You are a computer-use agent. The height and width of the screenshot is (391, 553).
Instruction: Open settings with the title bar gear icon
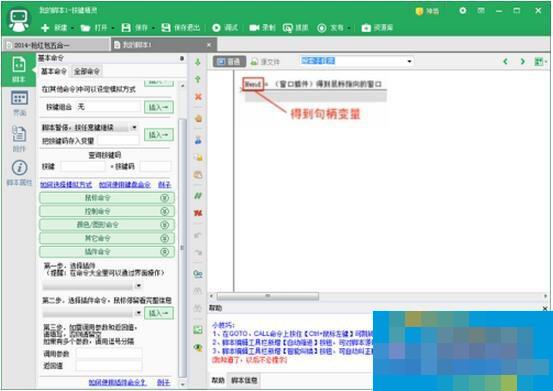pyautogui.click(x=463, y=11)
